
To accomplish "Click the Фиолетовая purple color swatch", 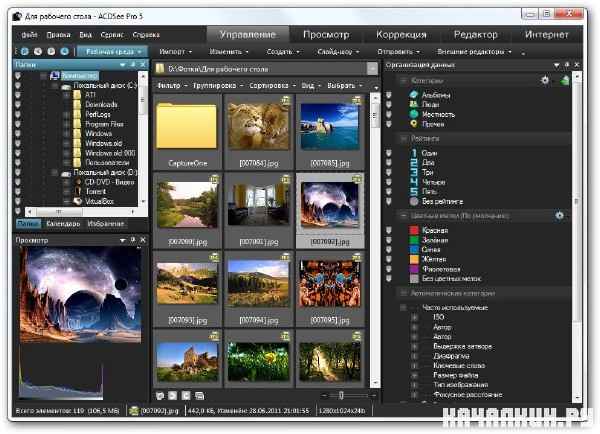I will [414, 269].
